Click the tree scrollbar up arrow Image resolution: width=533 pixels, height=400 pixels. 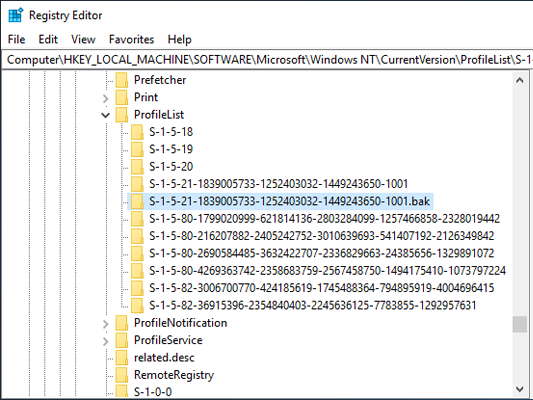[x=519, y=81]
